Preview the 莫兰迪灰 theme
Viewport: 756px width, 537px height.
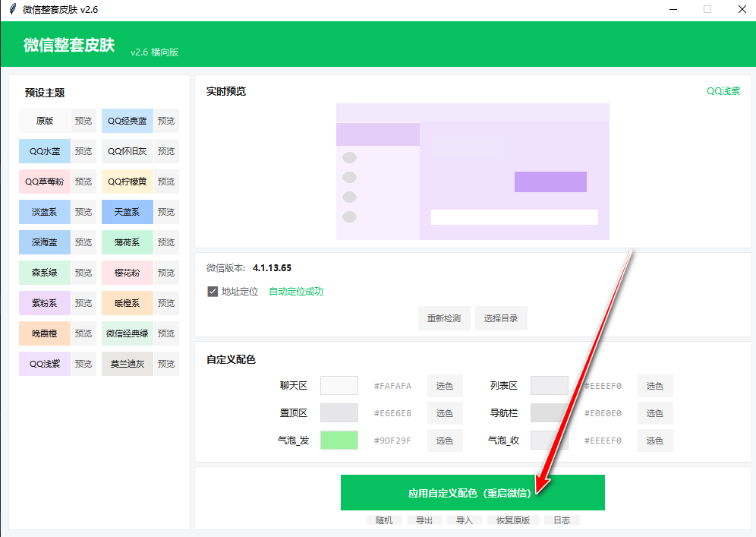166,364
